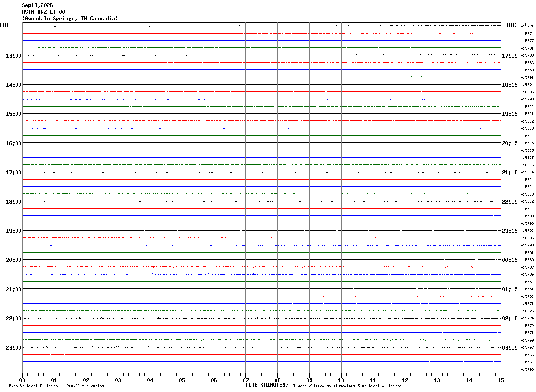Select the Avondale Springs, TN Cascadia title
The width and height of the screenshot is (536, 392).
(x=70, y=19)
